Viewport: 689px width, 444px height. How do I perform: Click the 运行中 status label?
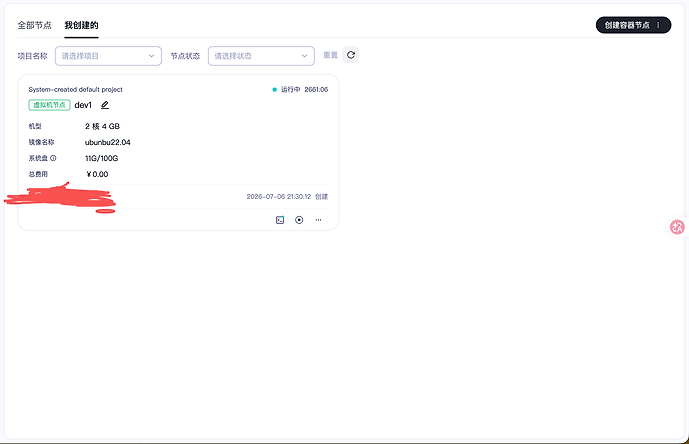click(x=290, y=90)
